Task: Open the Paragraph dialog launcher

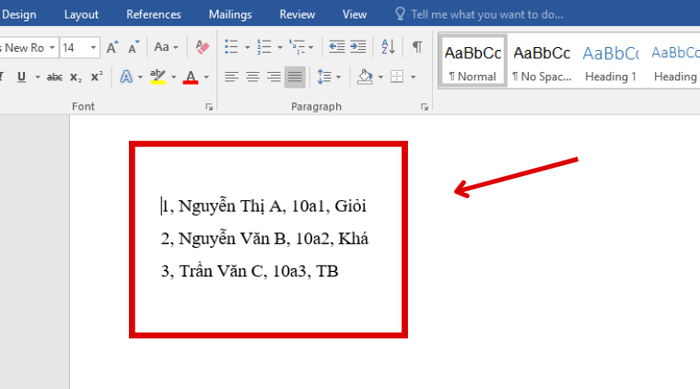Action: pyautogui.click(x=424, y=107)
